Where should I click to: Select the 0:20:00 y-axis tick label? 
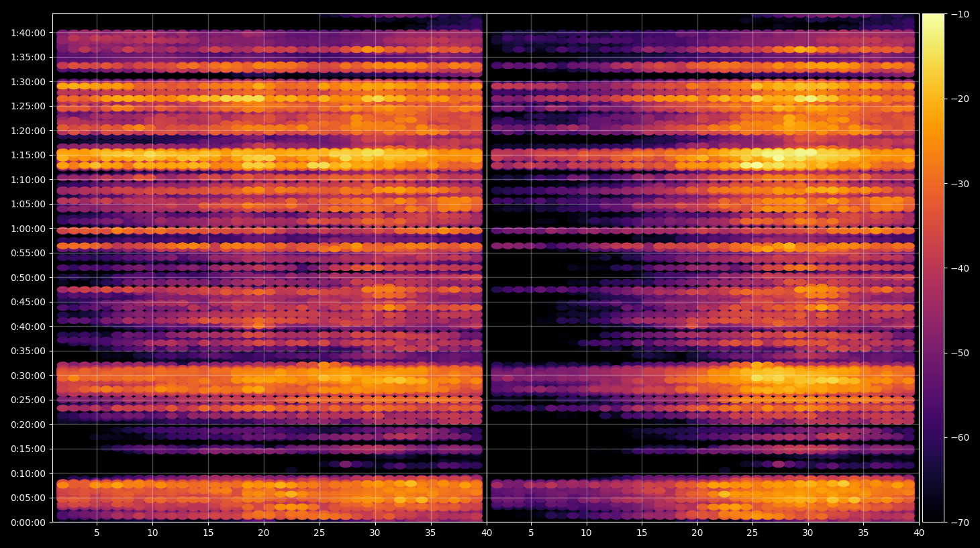pyautogui.click(x=28, y=425)
